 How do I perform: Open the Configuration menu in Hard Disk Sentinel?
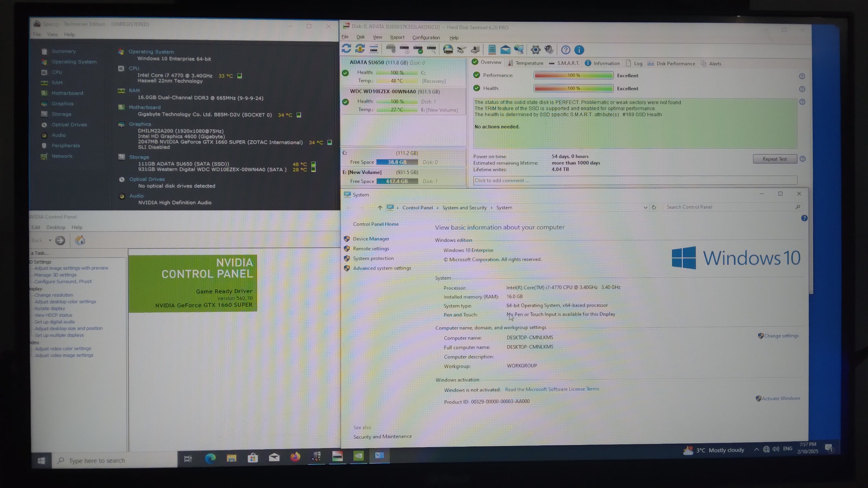pyautogui.click(x=426, y=38)
